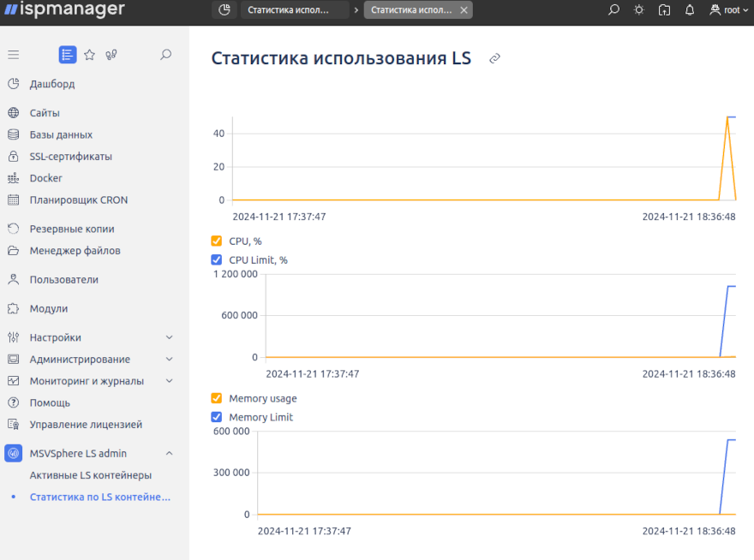The width and height of the screenshot is (754, 560).
Task: Toggle the Memory usage checkbox
Action: (216, 398)
